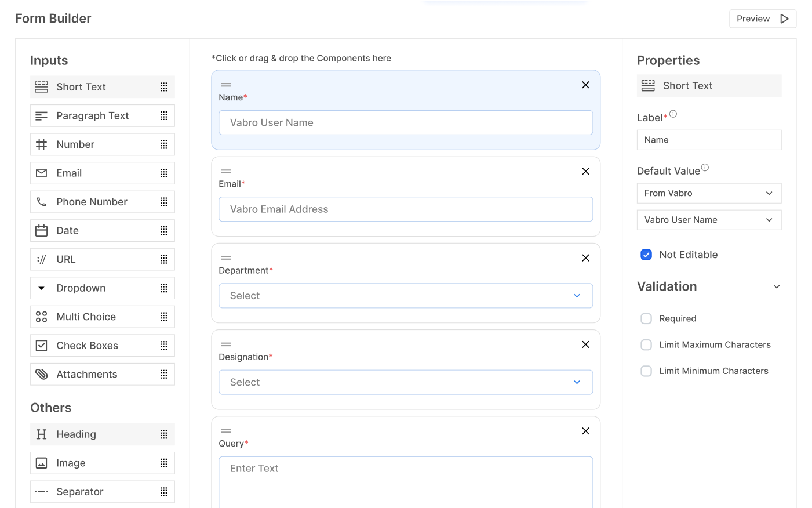
Task: Click the info icon beside Default Value
Action: point(705,168)
